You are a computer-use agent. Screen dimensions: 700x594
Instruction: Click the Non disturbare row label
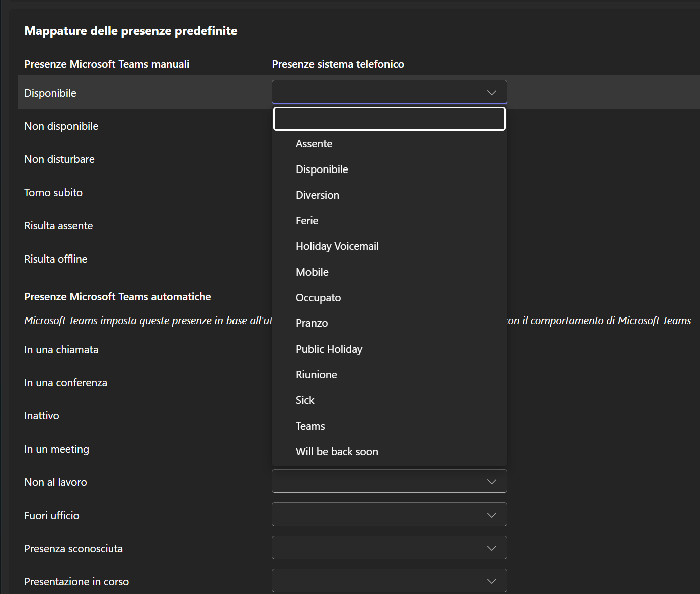click(x=59, y=159)
